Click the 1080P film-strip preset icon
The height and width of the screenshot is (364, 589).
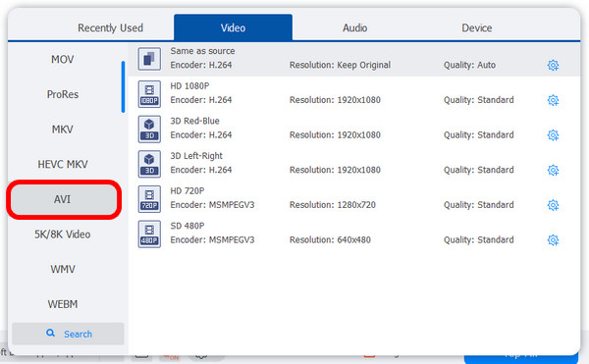coord(149,94)
